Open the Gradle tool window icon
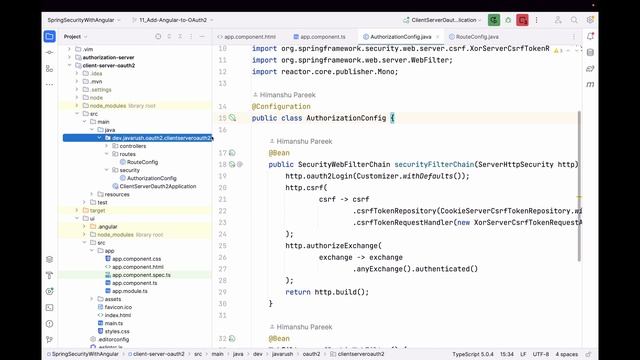The width and height of the screenshot is (640, 360). 590,69
